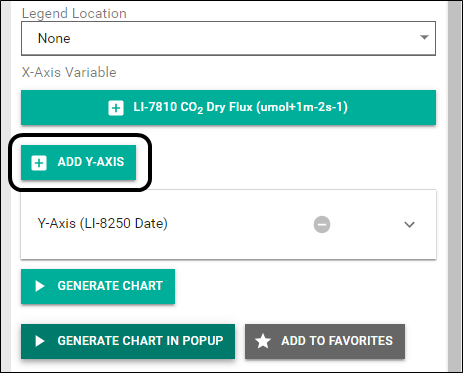Click the X-Axis Variable label text
463x373 pixels.
tap(69, 72)
